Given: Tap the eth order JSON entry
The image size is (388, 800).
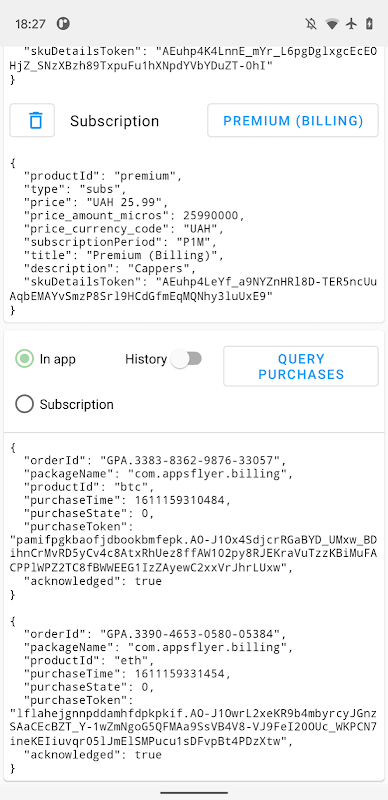Looking at the screenshot, I should tap(194, 695).
